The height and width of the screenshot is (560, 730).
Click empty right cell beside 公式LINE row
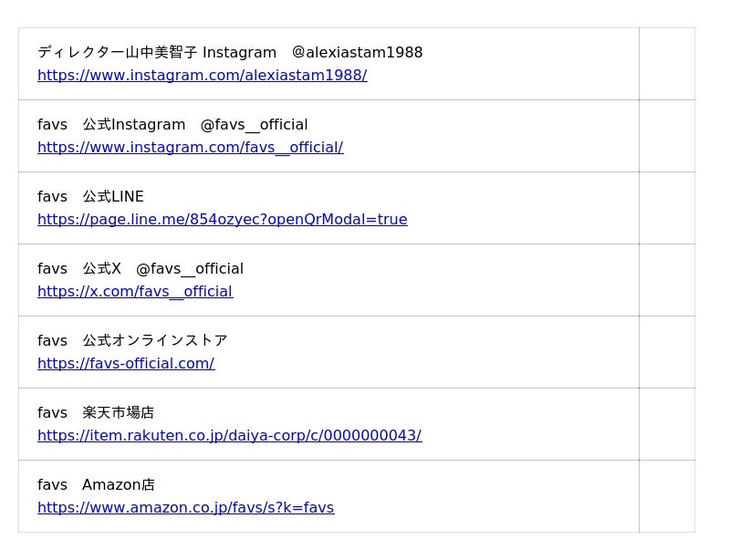pyautogui.click(x=667, y=208)
